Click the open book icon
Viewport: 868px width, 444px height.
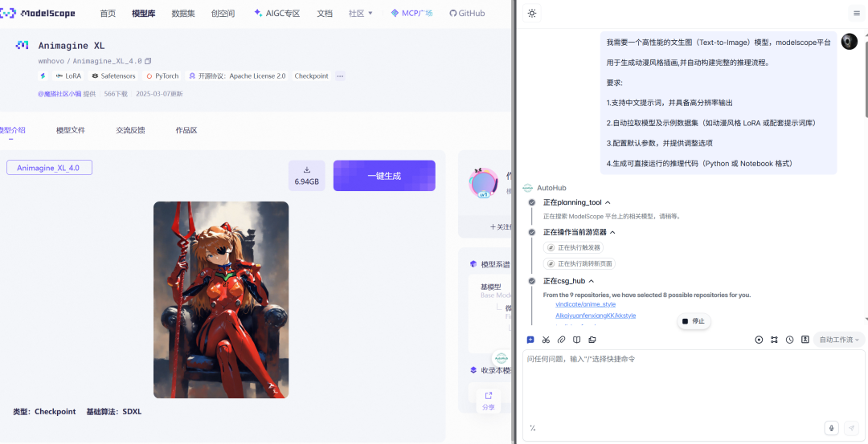(577, 340)
